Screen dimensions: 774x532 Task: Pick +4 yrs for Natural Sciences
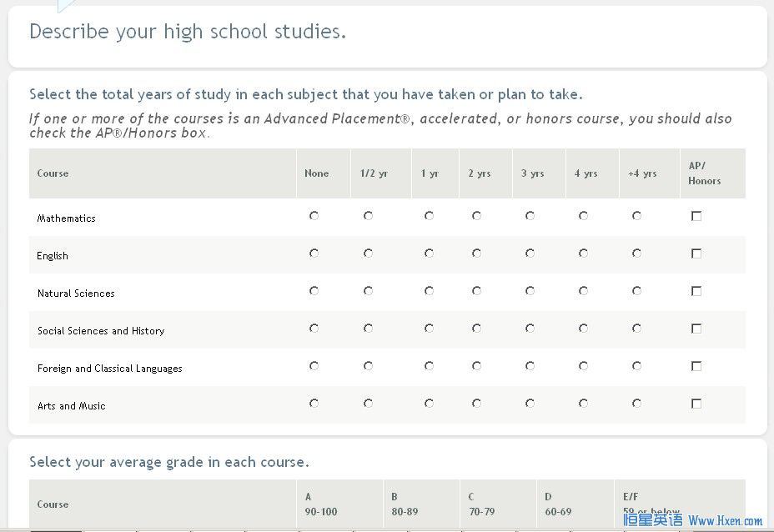[636, 291]
